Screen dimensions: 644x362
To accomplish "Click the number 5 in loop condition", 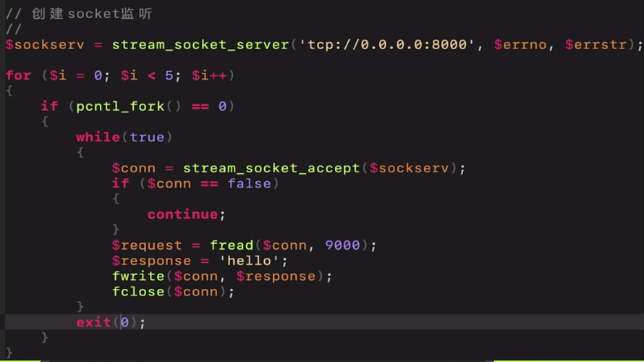I will coord(169,75).
